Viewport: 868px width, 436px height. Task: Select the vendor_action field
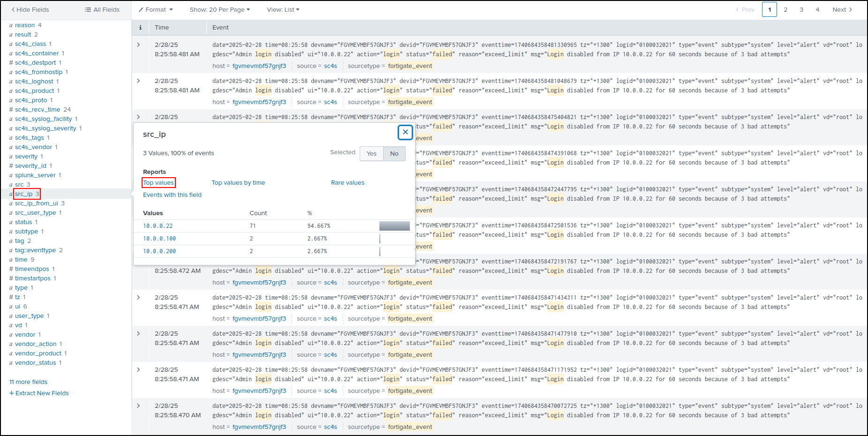coord(36,344)
